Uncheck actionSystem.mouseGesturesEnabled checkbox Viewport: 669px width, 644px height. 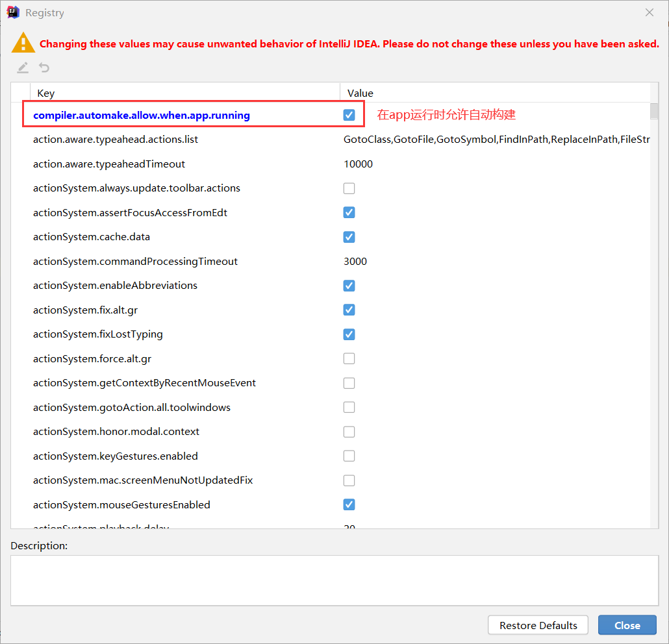click(349, 504)
